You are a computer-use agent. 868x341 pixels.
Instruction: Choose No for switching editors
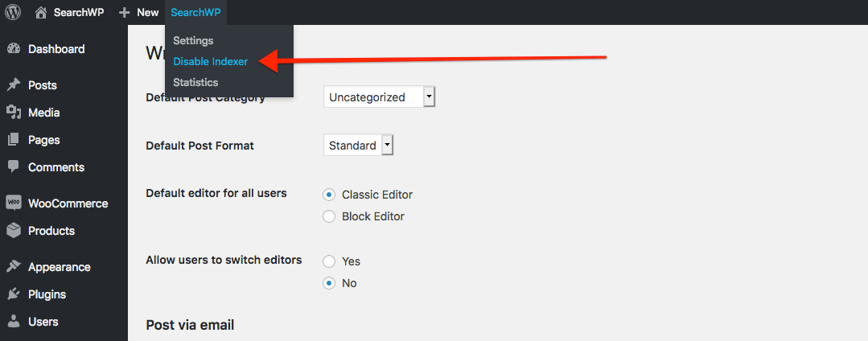pos(329,283)
